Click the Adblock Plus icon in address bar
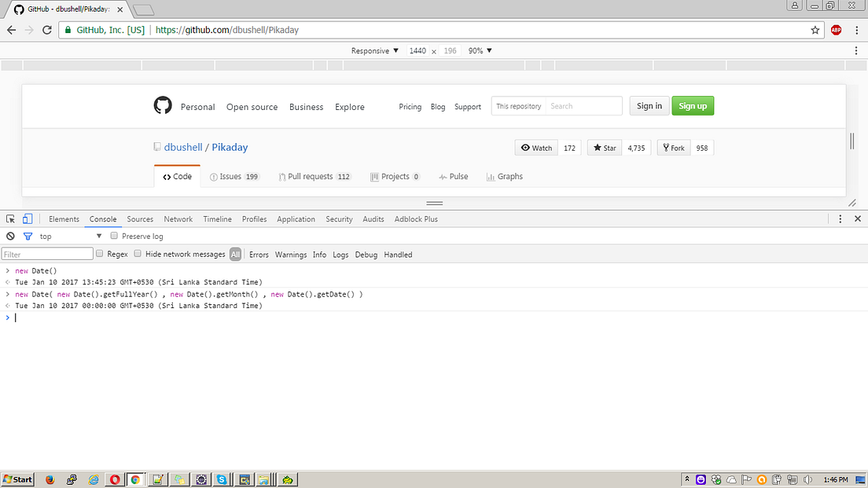This screenshot has height=488, width=868. (834, 30)
